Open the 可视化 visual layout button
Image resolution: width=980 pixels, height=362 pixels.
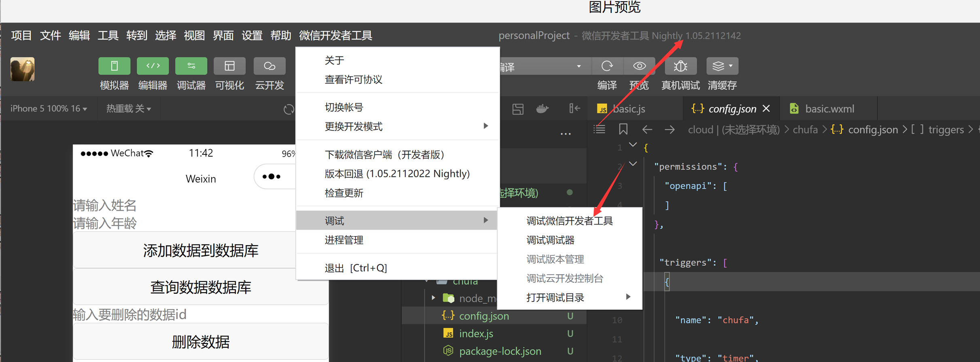[x=229, y=66]
